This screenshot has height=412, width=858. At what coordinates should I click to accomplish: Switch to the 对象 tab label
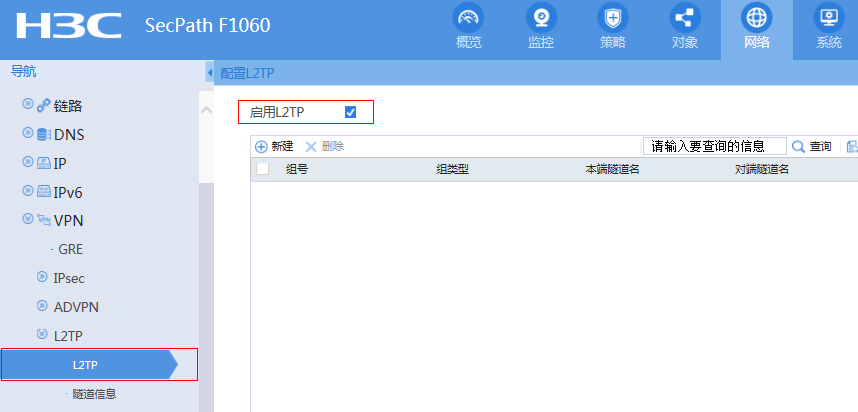(x=685, y=43)
